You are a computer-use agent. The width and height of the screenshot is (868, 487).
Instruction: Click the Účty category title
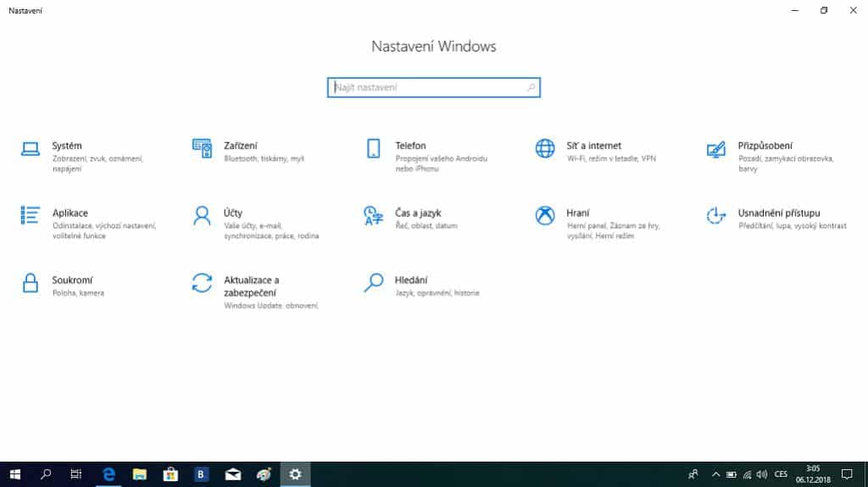233,213
